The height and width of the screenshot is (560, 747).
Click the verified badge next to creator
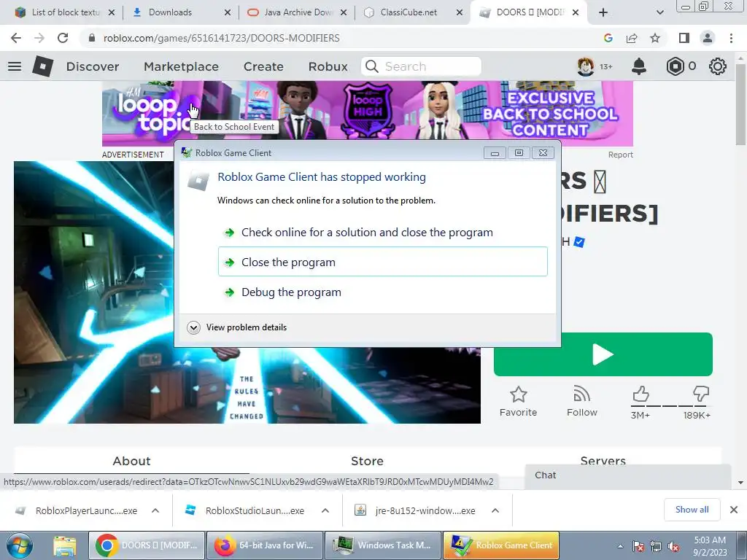[x=578, y=242]
